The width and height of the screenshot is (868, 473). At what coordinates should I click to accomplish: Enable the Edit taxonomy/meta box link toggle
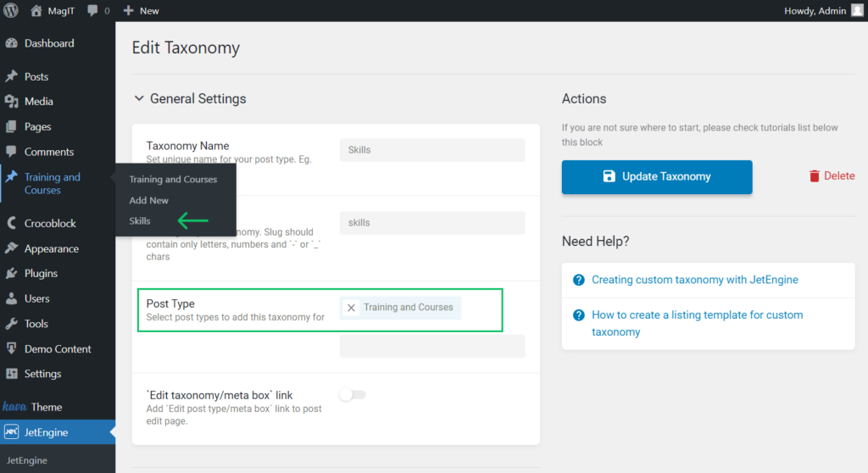click(x=353, y=395)
